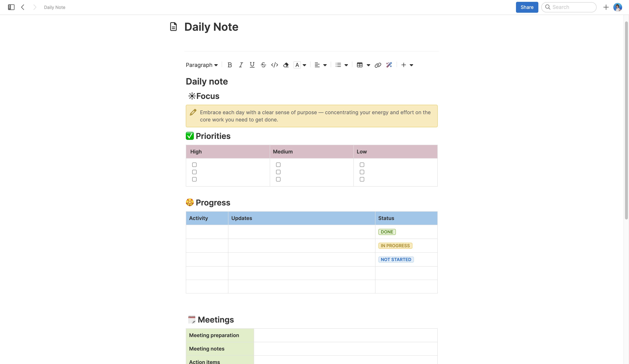Open the Paragraph style dropdown
The image size is (629, 364).
coord(202,65)
